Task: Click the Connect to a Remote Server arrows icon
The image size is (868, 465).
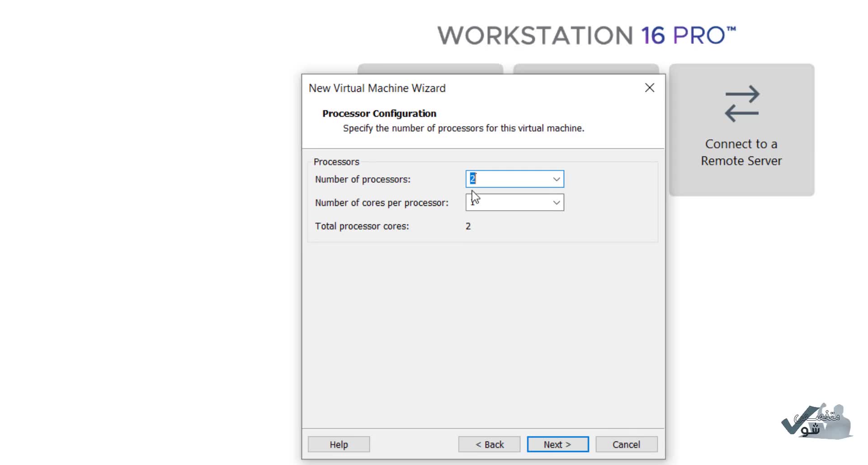Action: tap(741, 104)
